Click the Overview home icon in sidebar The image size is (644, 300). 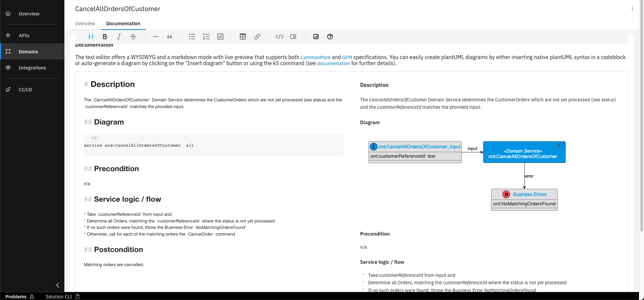coord(8,13)
